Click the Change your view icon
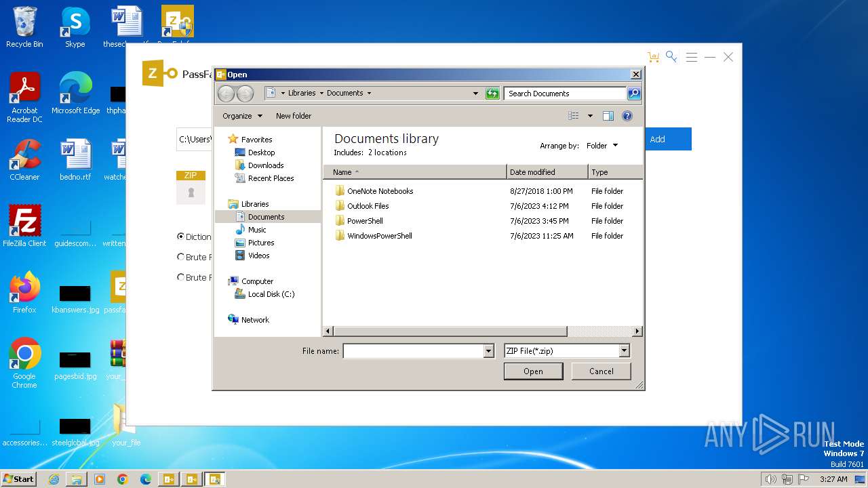Screen dimensions: 868x488 click(x=574, y=116)
